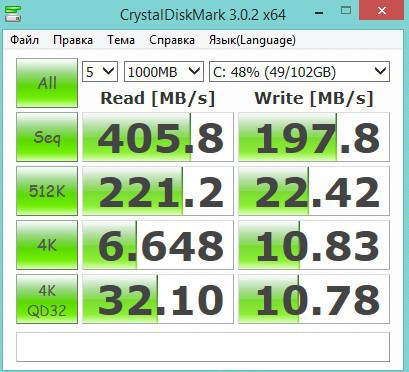Start the 4K test
Image resolution: width=409 pixels, height=372 pixels.
click(x=47, y=245)
